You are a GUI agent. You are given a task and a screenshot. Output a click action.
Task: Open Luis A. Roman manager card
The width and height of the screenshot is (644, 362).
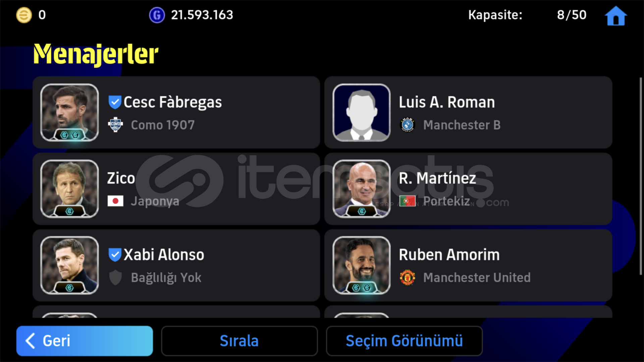(x=468, y=113)
